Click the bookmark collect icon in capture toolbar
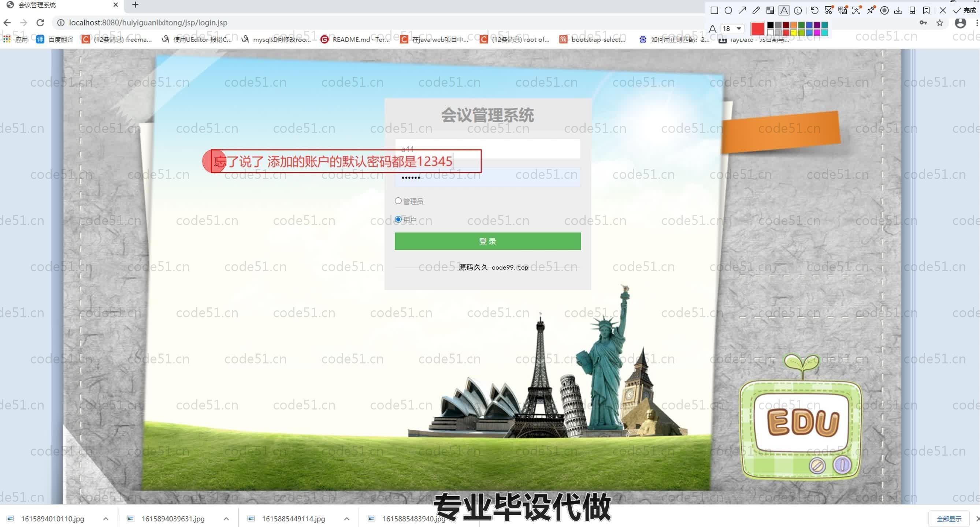 (927, 11)
